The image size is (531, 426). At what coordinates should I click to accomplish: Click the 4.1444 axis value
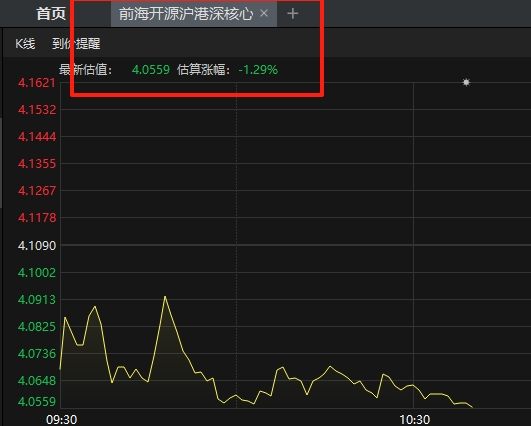tap(37, 137)
